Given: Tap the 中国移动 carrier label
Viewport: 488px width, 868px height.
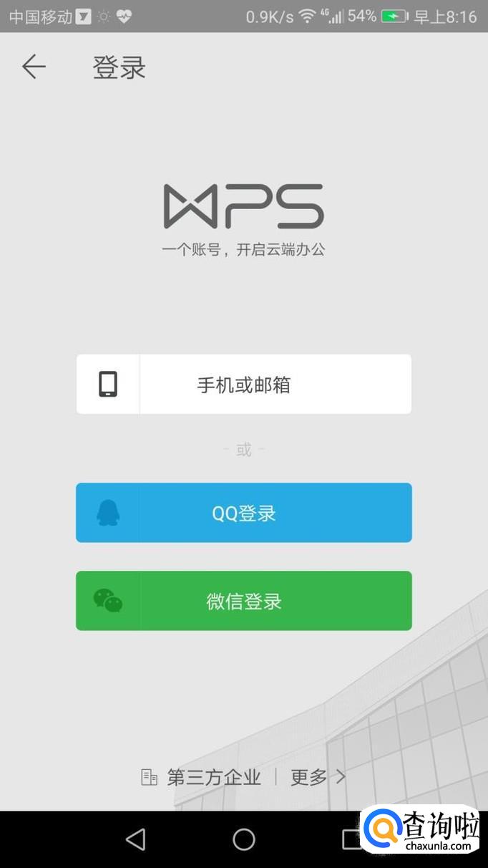Looking at the screenshot, I should point(41,16).
